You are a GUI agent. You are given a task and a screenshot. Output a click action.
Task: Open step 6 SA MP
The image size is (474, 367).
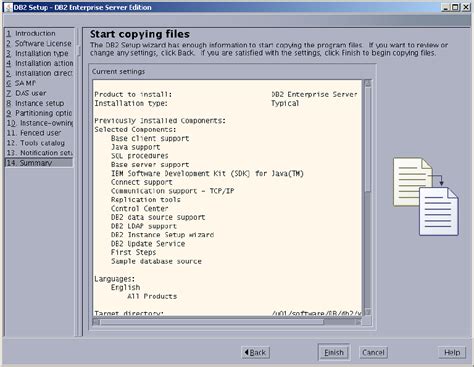point(21,83)
